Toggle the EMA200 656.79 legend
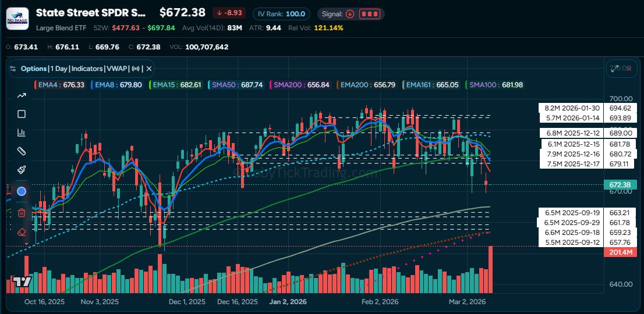644x314 pixels. click(x=367, y=85)
